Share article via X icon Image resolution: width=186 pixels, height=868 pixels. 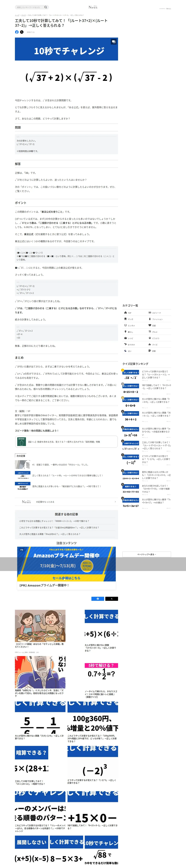tap(22, 32)
